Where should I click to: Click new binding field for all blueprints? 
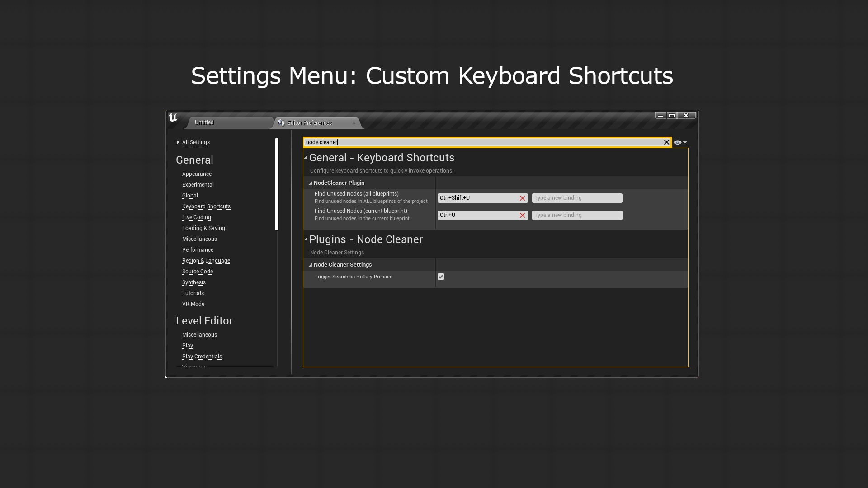click(x=577, y=198)
